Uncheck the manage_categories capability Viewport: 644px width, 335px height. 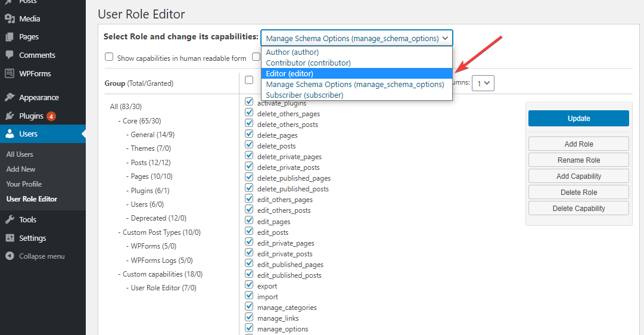[x=249, y=306]
